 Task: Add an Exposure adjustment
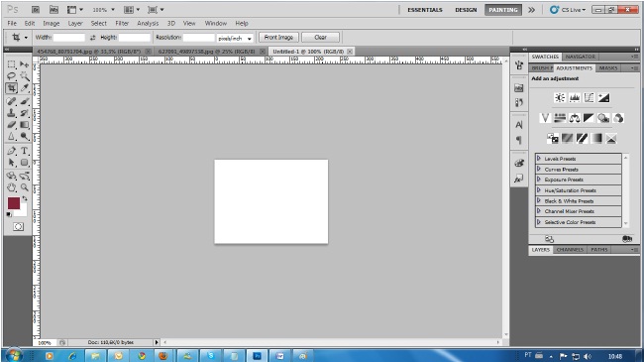point(603,98)
